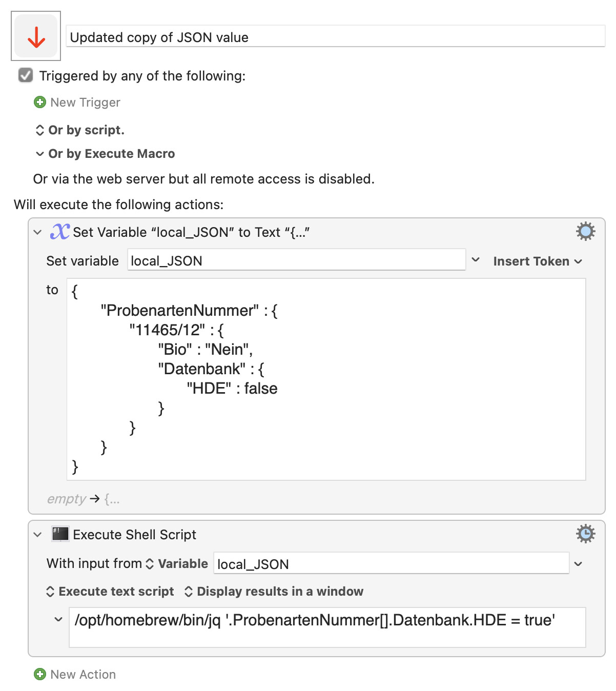
Task: Click the green plus New Action icon
Action: click(39, 674)
